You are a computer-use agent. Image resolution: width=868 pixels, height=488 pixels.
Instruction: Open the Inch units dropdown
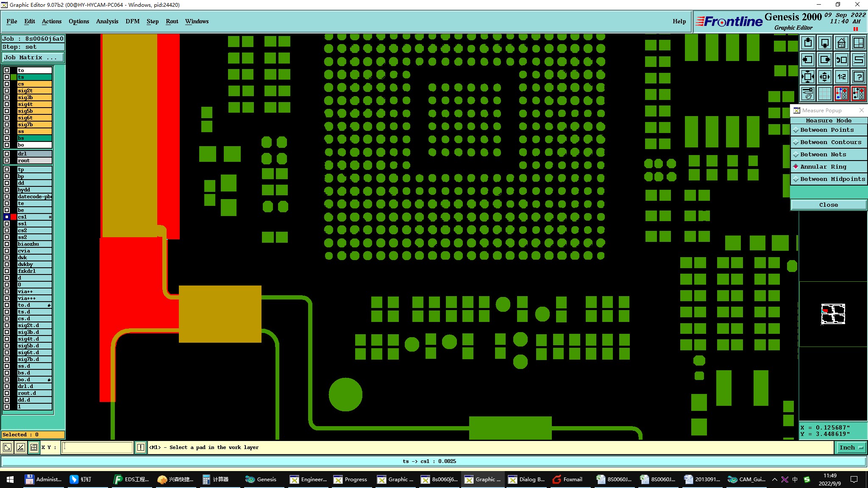click(851, 447)
